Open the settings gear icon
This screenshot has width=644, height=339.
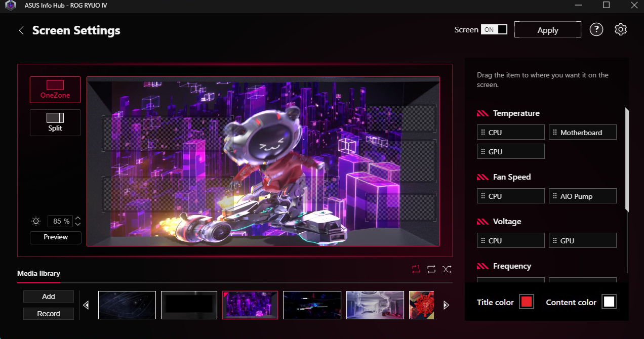(x=621, y=29)
